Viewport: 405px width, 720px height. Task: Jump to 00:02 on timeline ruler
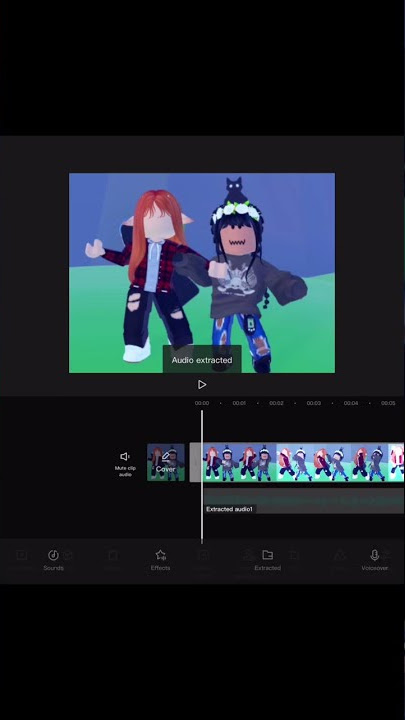click(276, 403)
